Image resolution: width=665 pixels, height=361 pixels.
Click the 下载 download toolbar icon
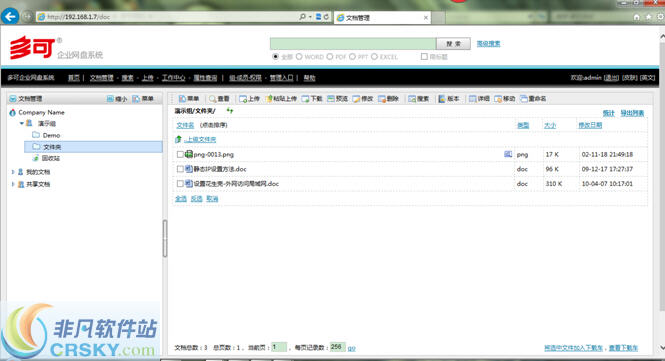(305, 99)
